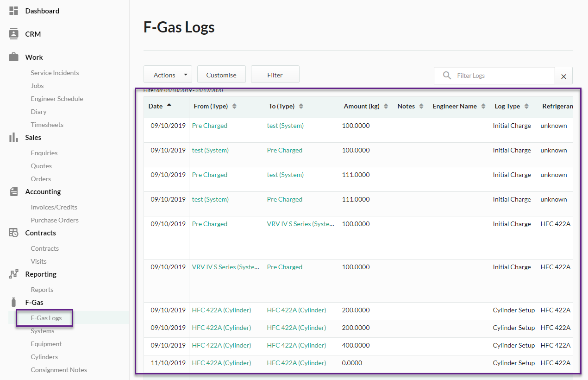Open Timesheets
The image size is (588, 380).
47,125
